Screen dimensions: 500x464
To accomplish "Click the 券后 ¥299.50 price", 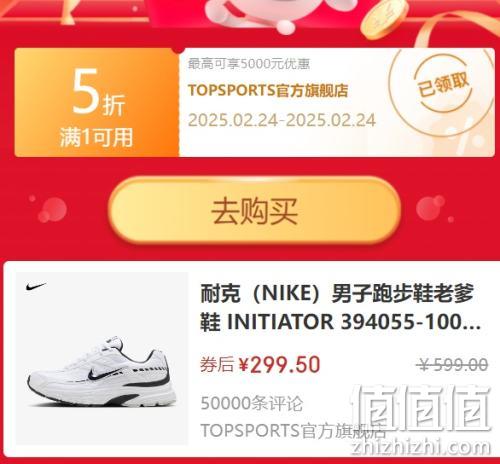I will [x=260, y=364].
